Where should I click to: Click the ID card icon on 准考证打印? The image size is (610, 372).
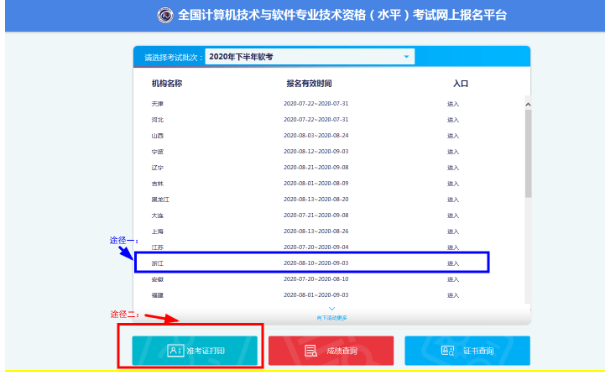[x=175, y=351]
